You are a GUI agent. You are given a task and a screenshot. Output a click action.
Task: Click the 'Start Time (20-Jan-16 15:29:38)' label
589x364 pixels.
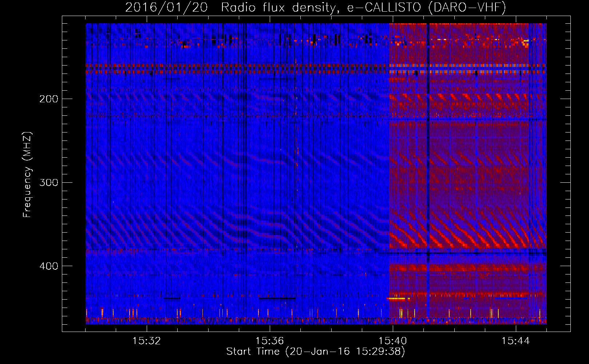(x=316, y=352)
